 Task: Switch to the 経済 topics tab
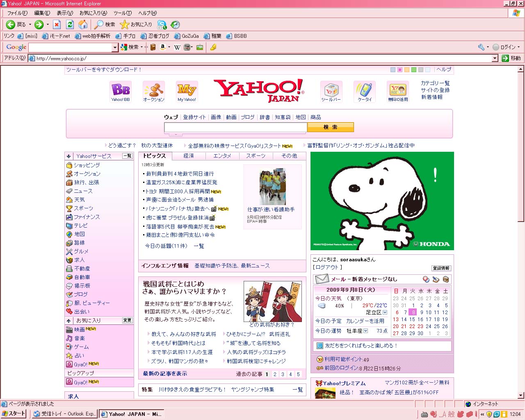(x=189, y=156)
